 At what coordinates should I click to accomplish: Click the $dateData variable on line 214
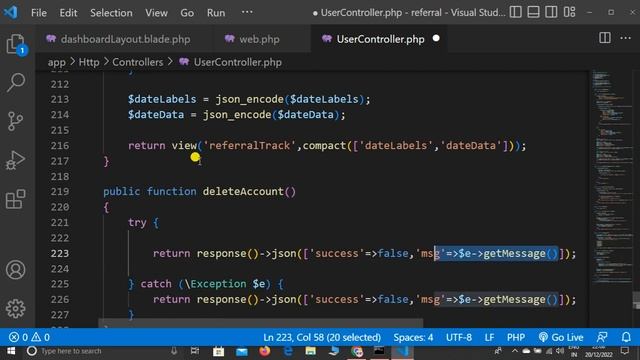[305, 115]
